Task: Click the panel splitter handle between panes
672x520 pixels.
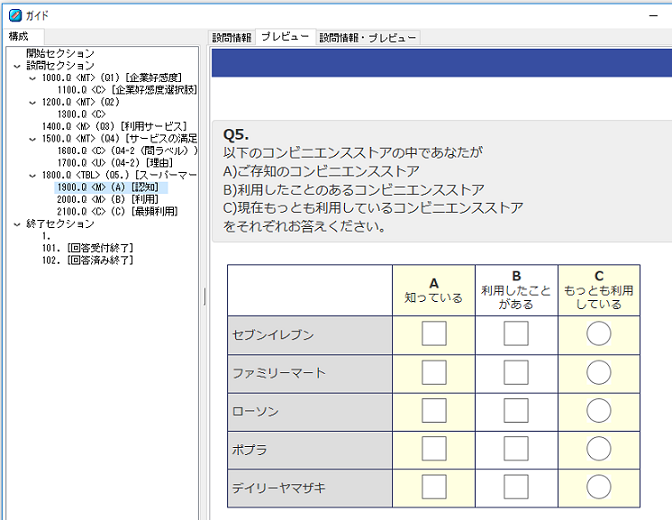Action: [x=204, y=296]
